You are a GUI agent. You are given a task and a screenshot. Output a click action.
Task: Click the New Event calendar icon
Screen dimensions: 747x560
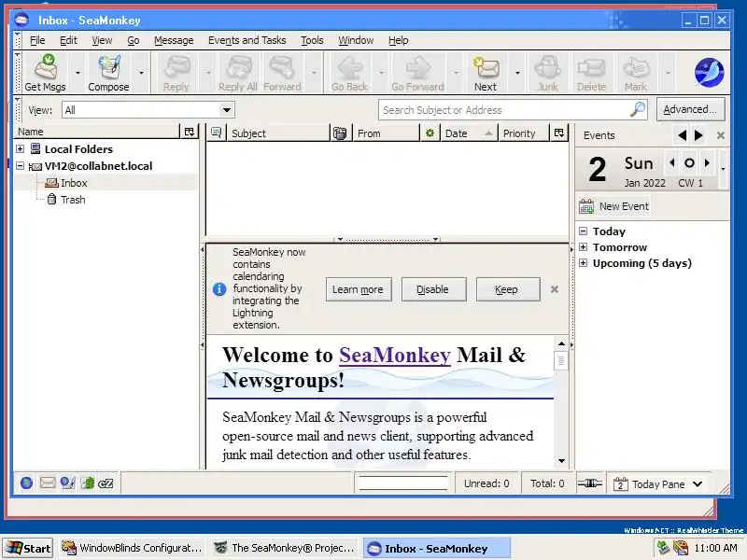(586, 206)
